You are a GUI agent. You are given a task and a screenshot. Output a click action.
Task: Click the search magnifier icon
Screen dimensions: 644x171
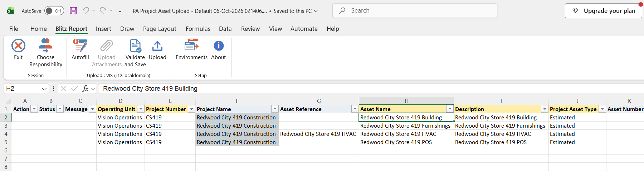click(x=342, y=11)
